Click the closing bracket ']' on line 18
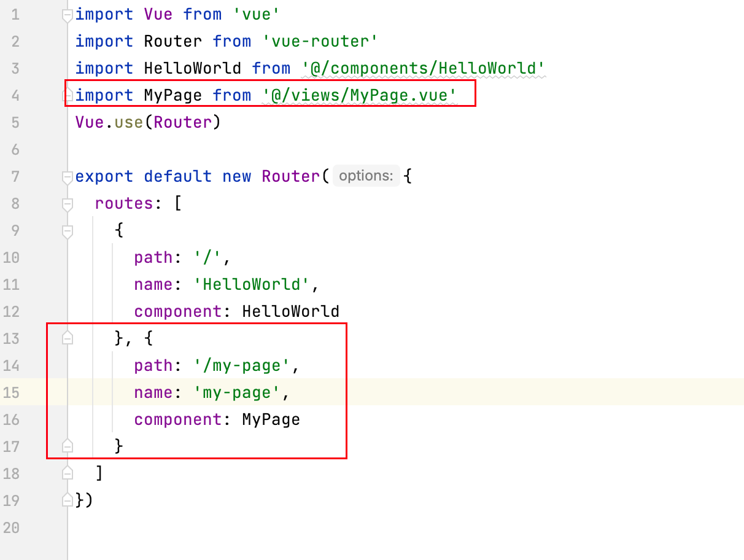Image resolution: width=744 pixels, height=560 pixels. pos(99,473)
